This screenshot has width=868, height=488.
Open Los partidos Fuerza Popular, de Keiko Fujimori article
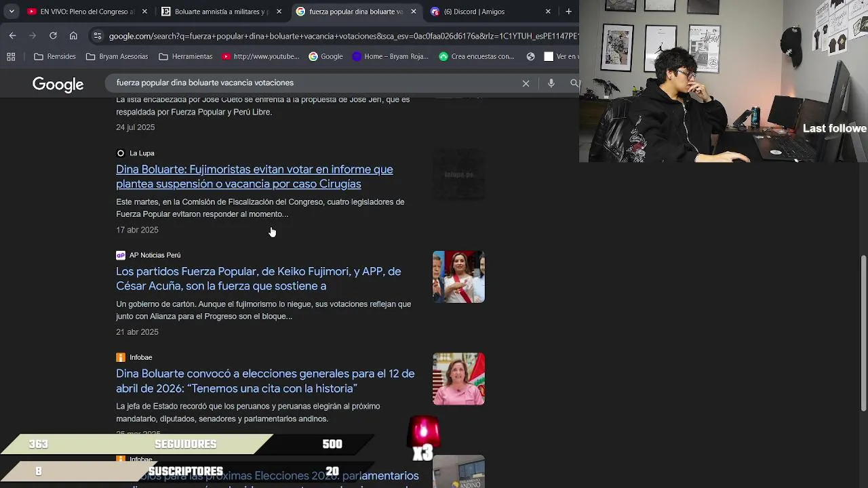coord(258,279)
